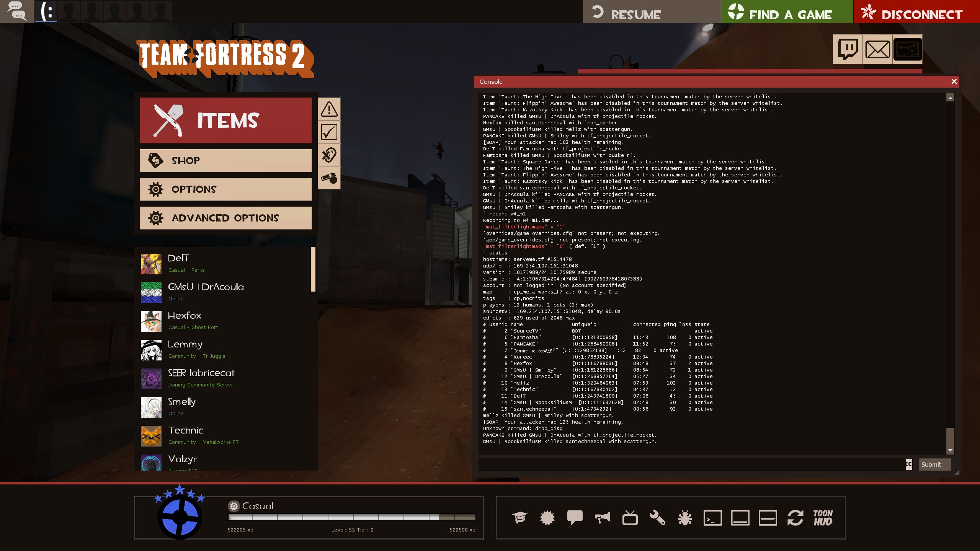Open the Items menu
Viewport: 980px width, 551px height.
pos(225,120)
